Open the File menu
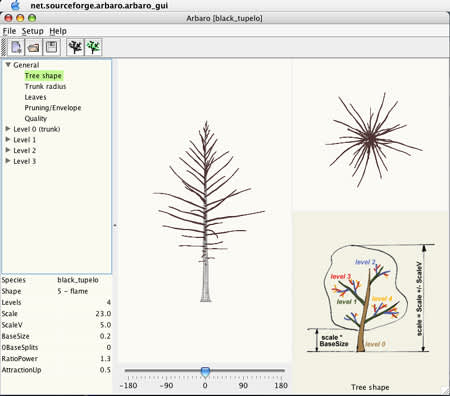This screenshot has width=450, height=396. (x=9, y=31)
